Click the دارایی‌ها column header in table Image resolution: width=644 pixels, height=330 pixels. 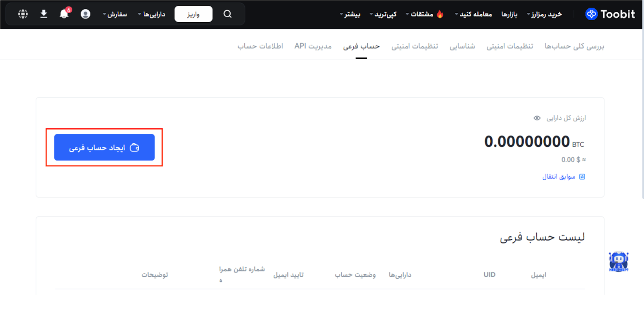[x=400, y=275]
